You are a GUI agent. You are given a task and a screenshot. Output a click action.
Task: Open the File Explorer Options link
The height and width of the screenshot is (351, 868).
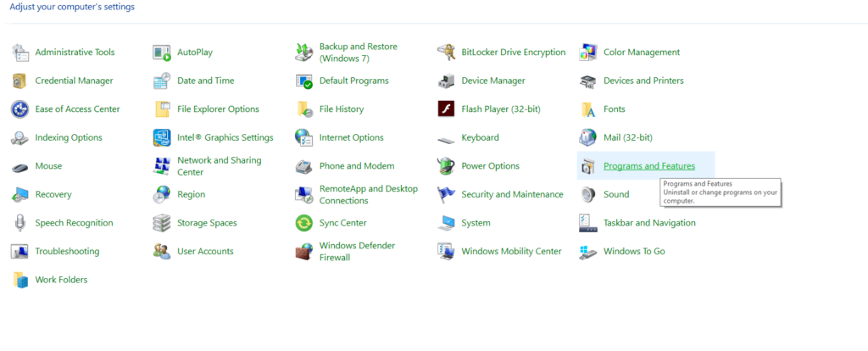pyautogui.click(x=218, y=109)
